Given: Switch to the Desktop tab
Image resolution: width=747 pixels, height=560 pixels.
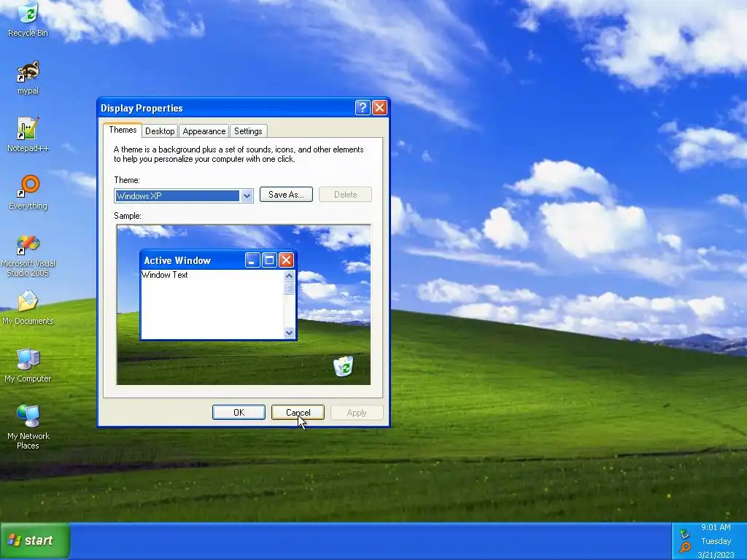Looking at the screenshot, I should tap(160, 131).
